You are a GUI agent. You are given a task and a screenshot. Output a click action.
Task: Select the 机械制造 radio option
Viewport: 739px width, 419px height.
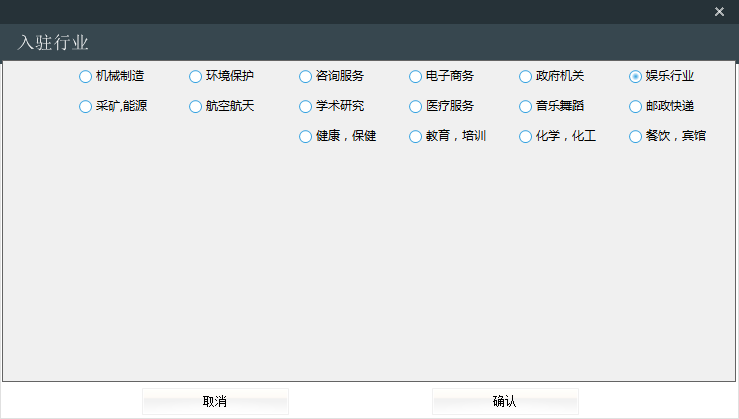(x=86, y=76)
